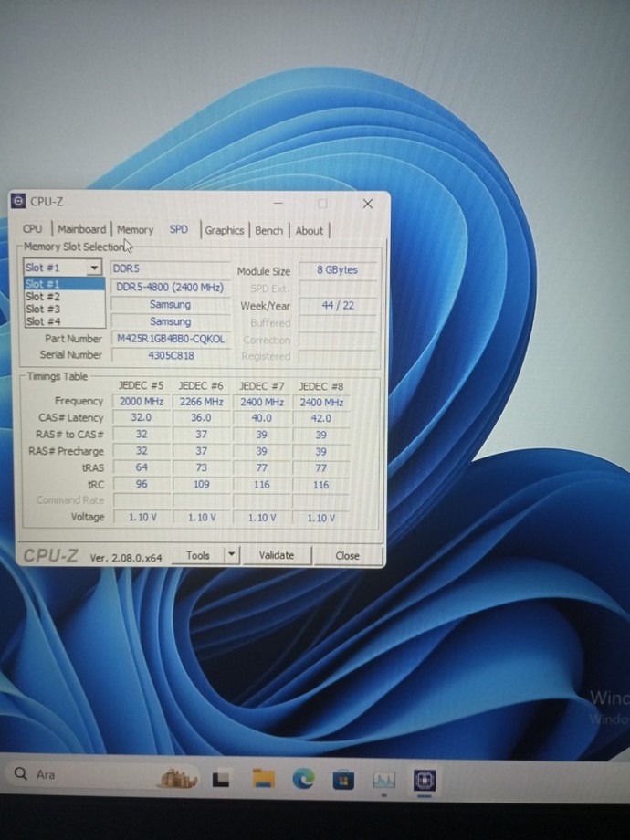Open the About tab
Image resolution: width=630 pixels, height=840 pixels.
310,231
